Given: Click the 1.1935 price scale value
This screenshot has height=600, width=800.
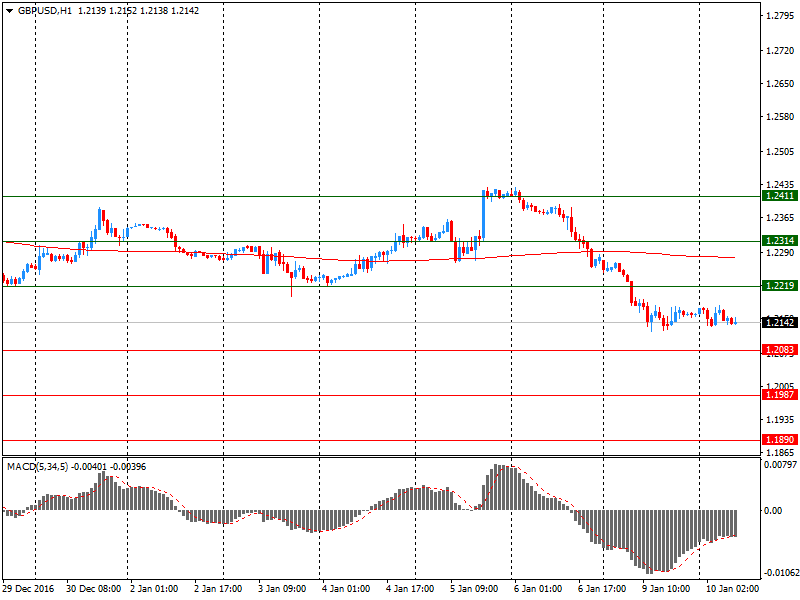Looking at the screenshot, I should (780, 419).
